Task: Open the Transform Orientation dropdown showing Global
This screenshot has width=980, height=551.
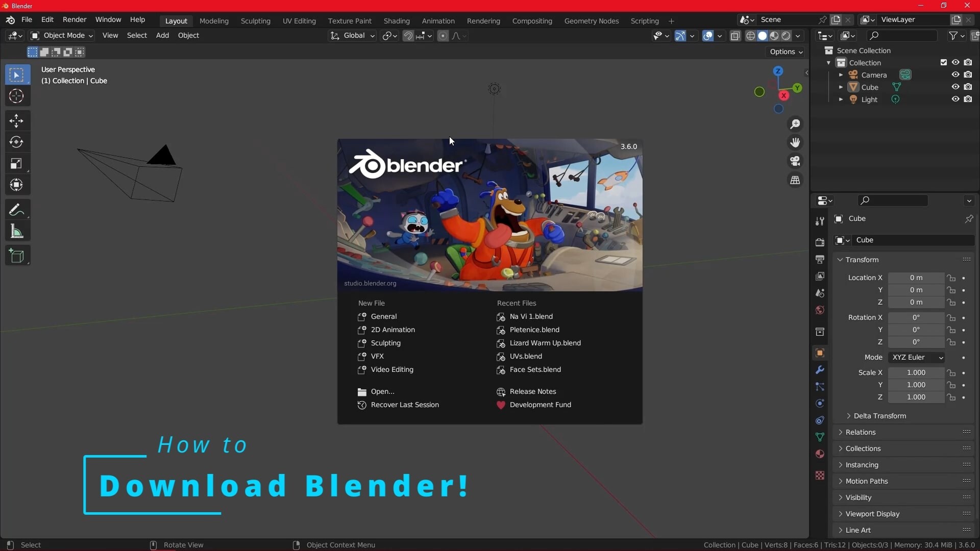Action: [x=357, y=36]
